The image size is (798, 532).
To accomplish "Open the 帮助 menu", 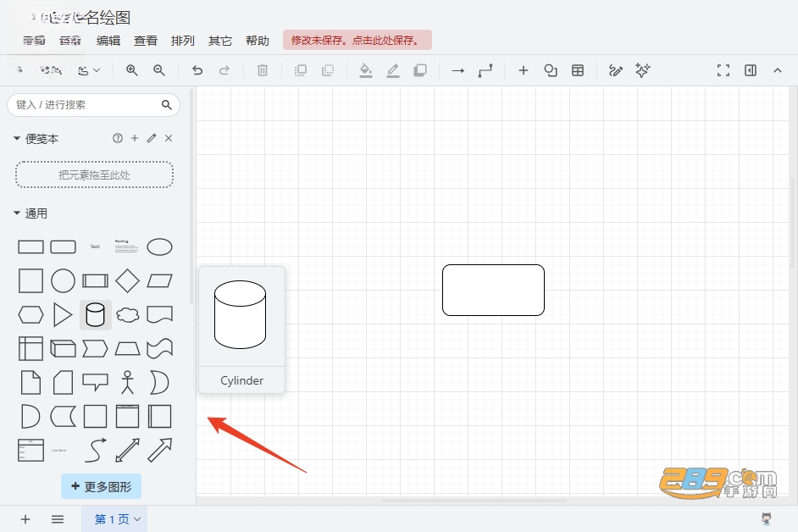I will pyautogui.click(x=257, y=41).
